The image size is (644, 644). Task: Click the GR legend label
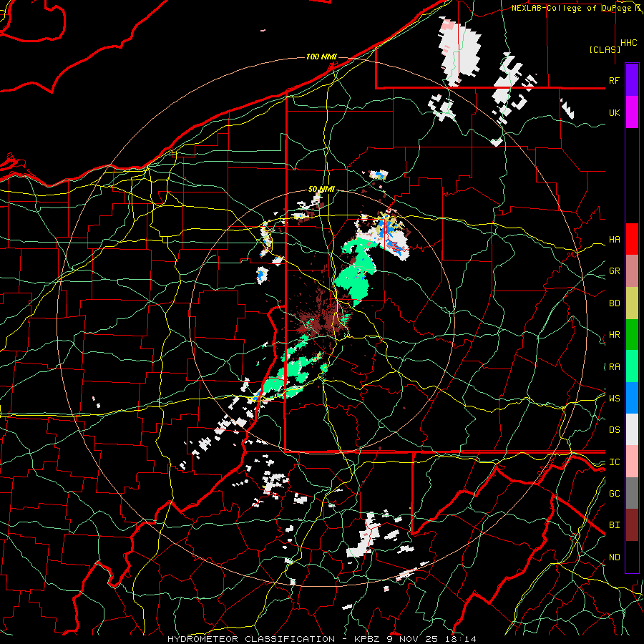[614, 271]
